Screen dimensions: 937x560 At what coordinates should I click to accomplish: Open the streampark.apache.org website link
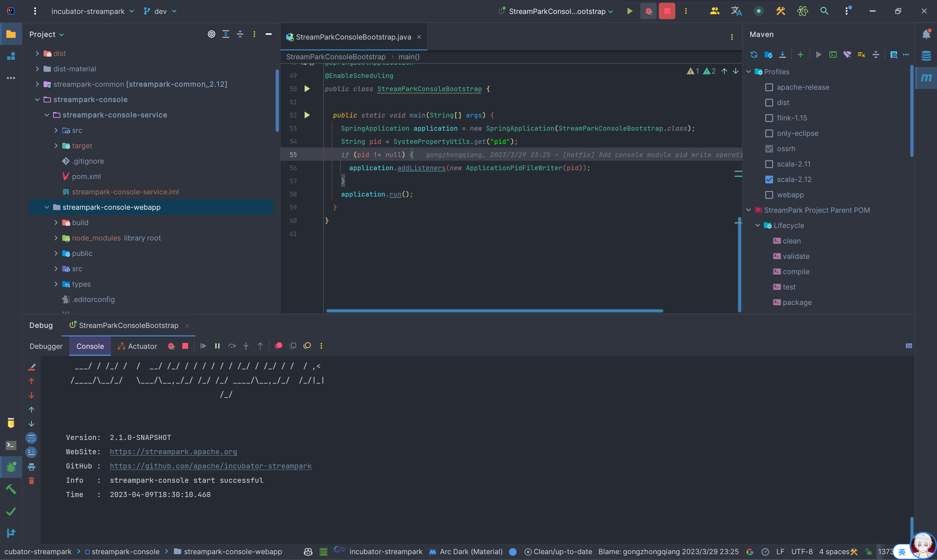[x=173, y=452]
